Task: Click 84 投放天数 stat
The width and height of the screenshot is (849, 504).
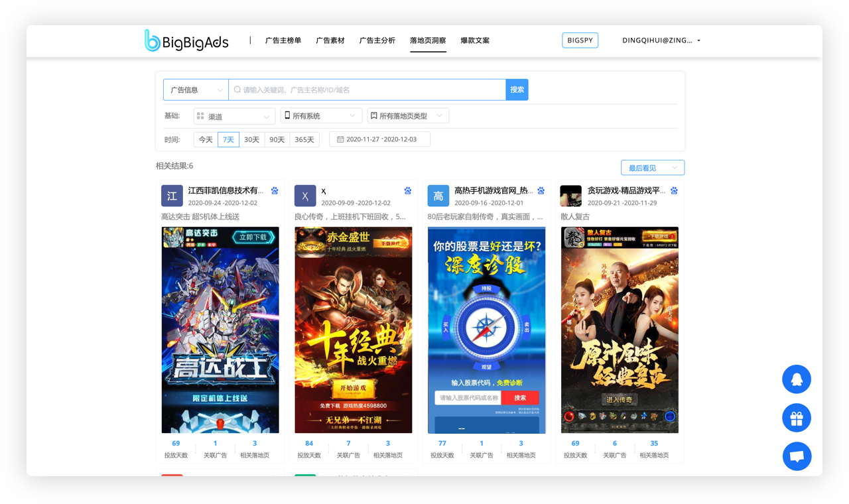Action: pyautogui.click(x=309, y=449)
